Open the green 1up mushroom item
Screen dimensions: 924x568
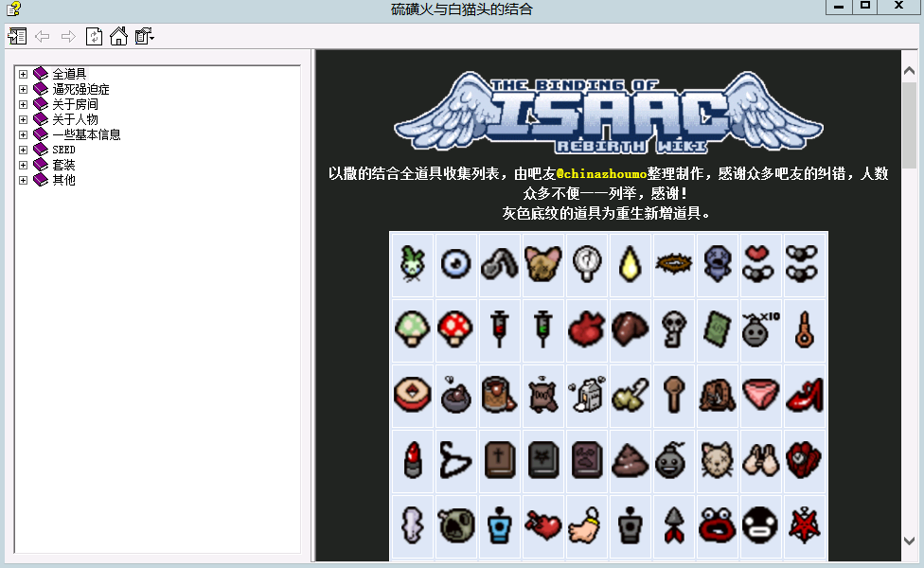(412, 329)
